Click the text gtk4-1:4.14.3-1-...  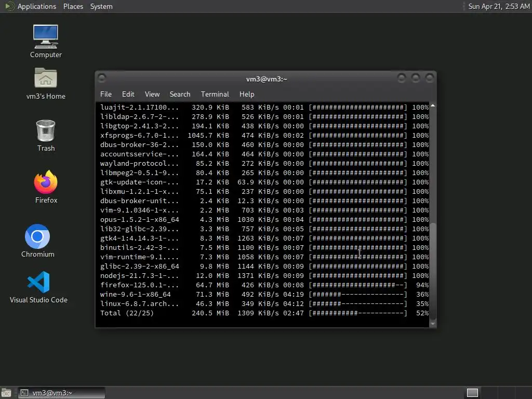point(139,238)
